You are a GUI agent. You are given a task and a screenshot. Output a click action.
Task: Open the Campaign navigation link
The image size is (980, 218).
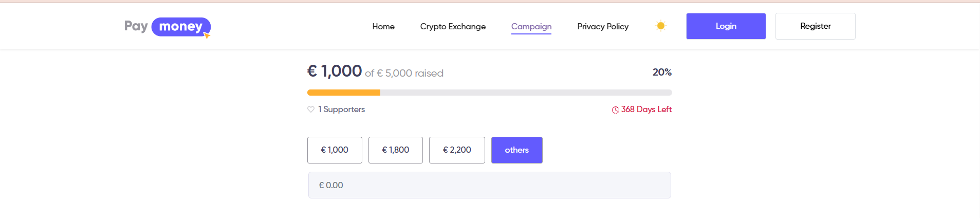click(x=531, y=27)
